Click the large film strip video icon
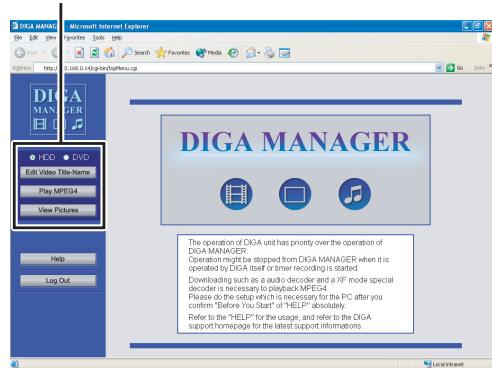 tap(236, 194)
